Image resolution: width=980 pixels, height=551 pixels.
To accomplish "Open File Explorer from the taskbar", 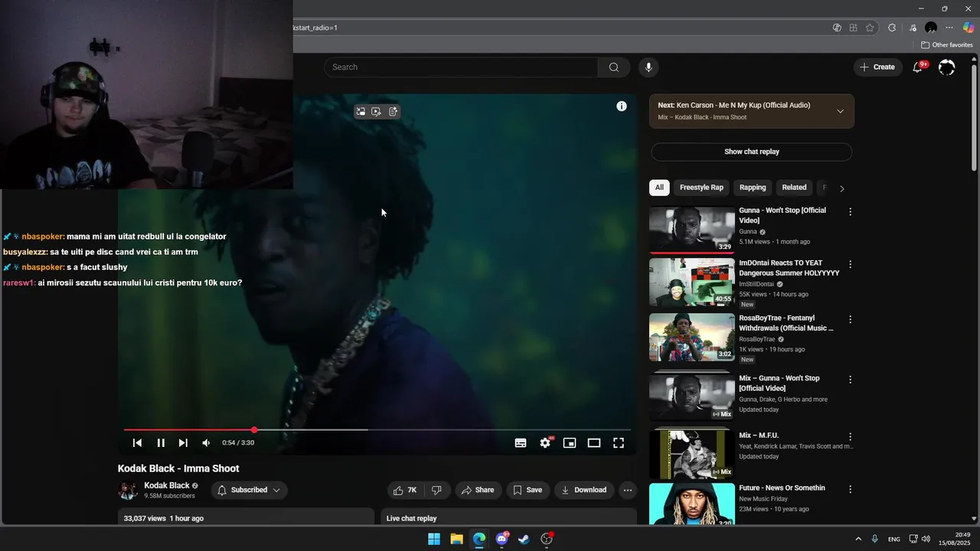I will (x=456, y=539).
